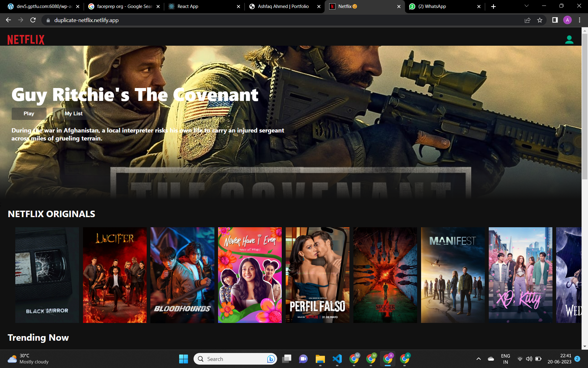This screenshot has width=588, height=368.
Task: Add banner movie to My List
Action: pos(73,113)
